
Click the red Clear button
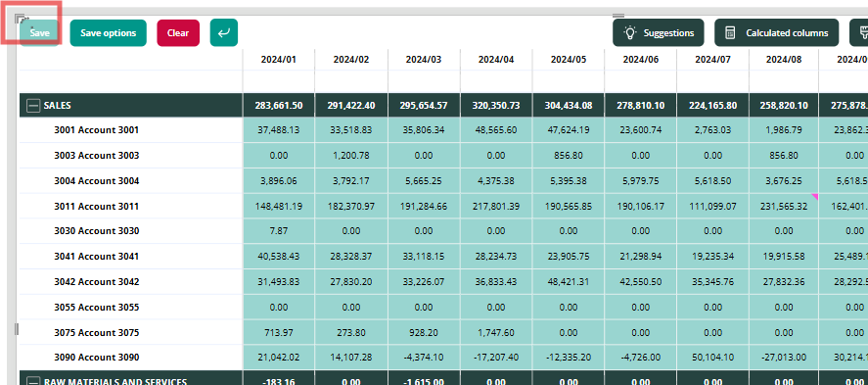pos(178,32)
